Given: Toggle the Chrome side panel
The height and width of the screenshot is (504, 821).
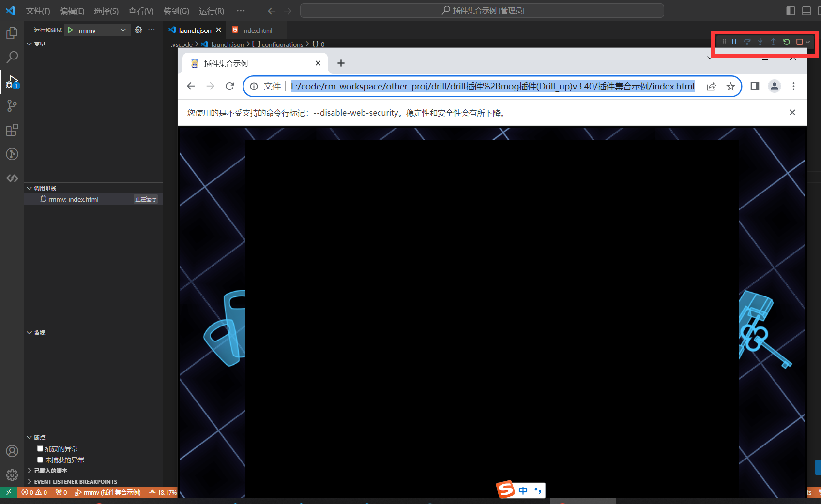Looking at the screenshot, I should click(755, 86).
